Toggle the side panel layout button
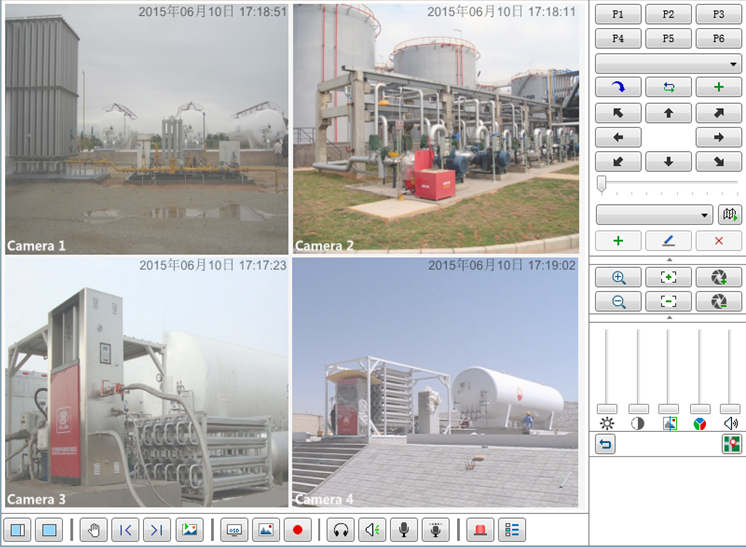This screenshot has height=547, width=746. (x=18, y=530)
